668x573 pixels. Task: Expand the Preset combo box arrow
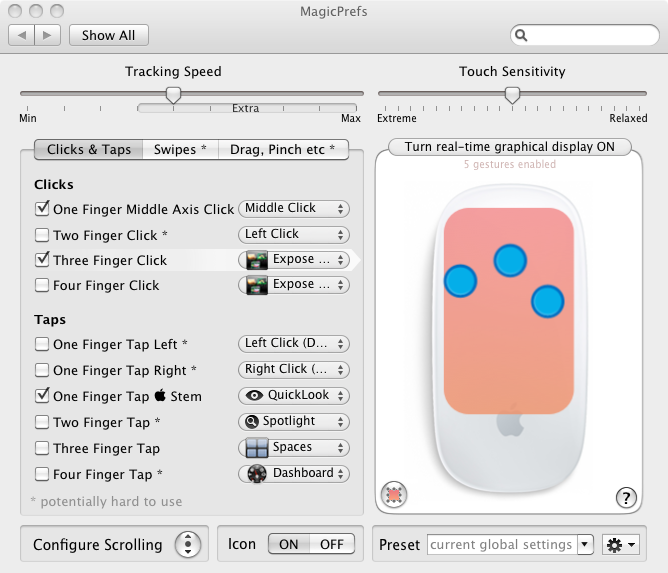click(x=585, y=544)
